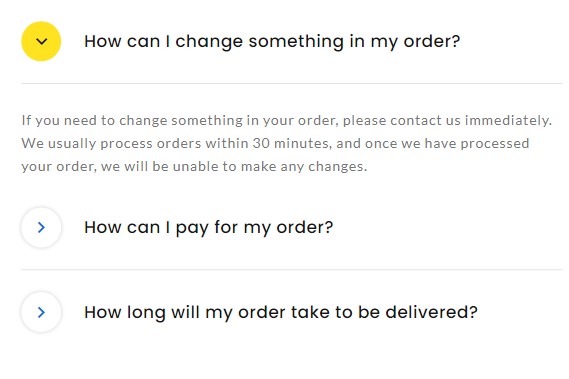The height and width of the screenshot is (379, 569).
Task: Click 'How can I change something in my order?'
Action: coord(272,41)
